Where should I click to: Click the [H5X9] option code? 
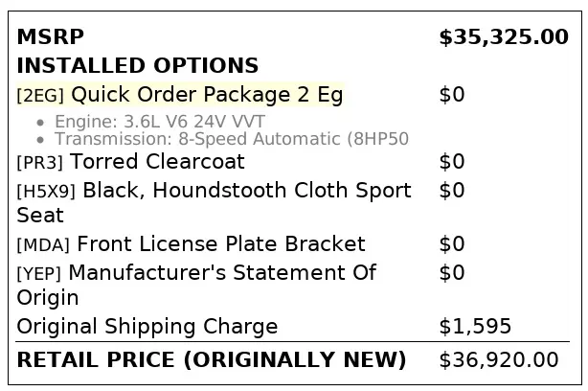(47, 192)
